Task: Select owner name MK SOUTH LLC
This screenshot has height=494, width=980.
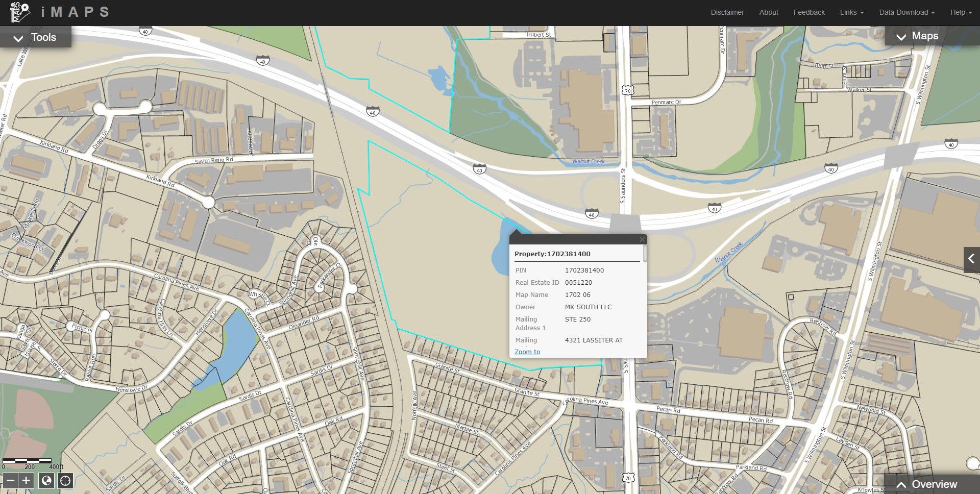Action: click(x=588, y=307)
